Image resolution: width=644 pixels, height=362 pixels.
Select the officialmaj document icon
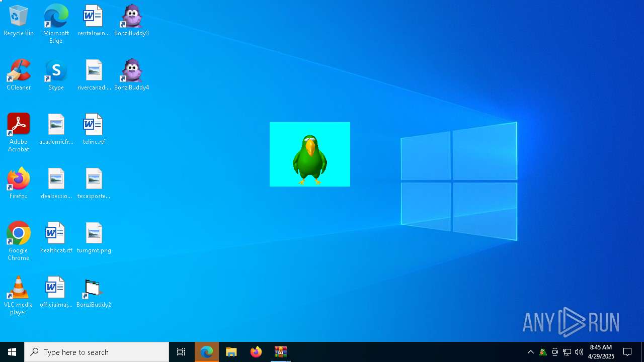point(56,292)
